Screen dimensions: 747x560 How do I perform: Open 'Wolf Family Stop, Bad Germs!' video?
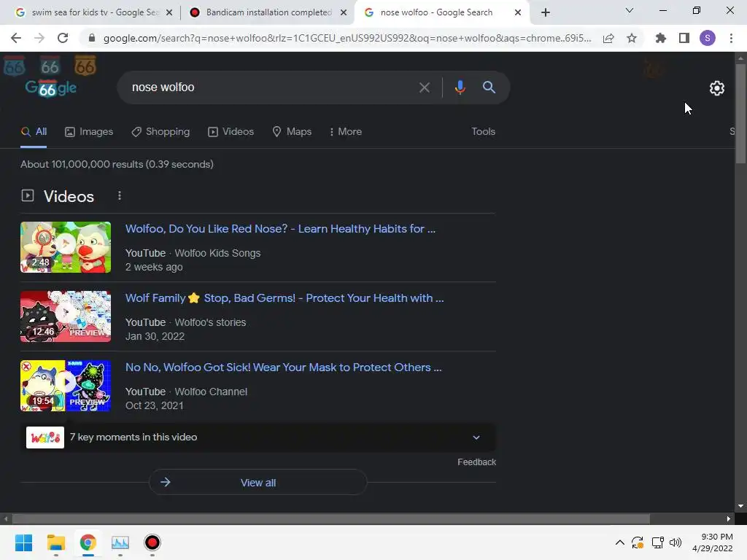pos(285,298)
